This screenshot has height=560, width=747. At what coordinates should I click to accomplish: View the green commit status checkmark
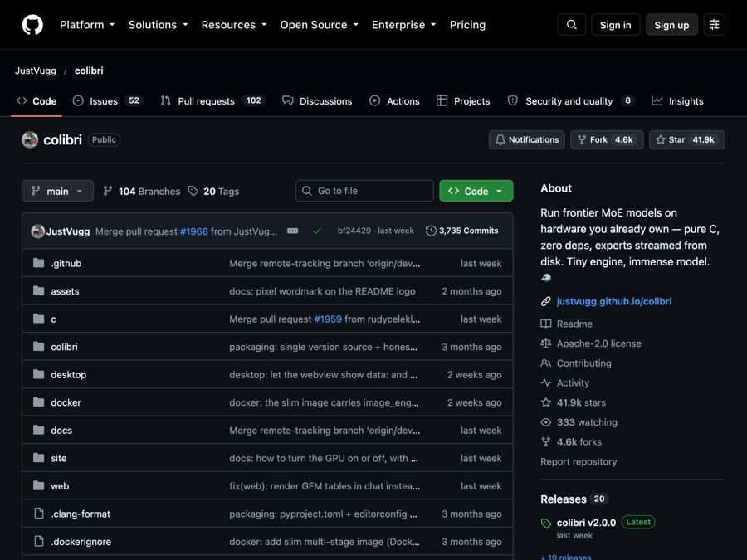[317, 231]
